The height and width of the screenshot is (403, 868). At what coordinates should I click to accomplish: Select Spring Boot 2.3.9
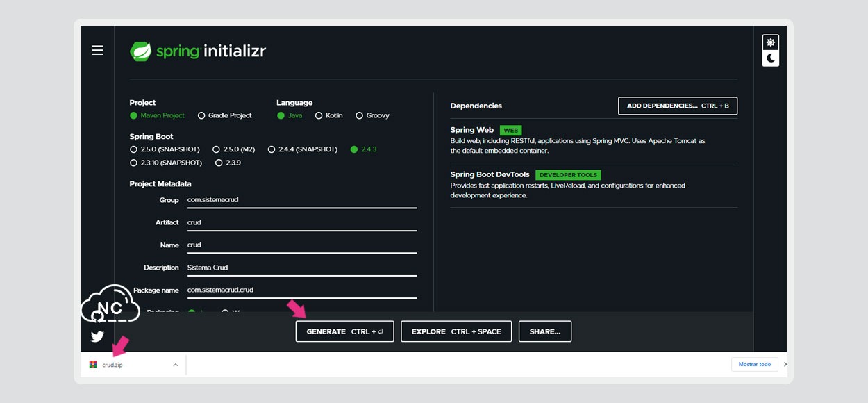point(228,163)
